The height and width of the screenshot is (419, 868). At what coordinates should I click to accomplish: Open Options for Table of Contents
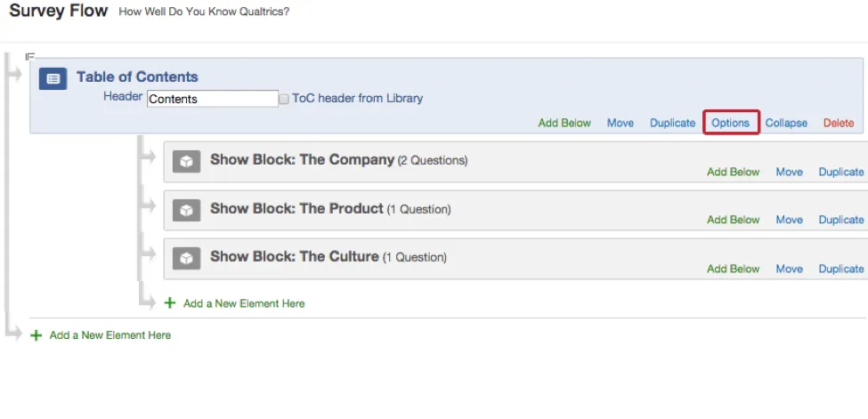pos(731,123)
